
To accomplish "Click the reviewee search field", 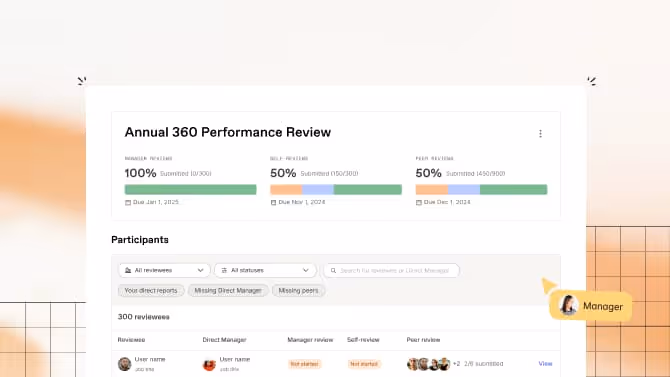I will pos(391,270).
